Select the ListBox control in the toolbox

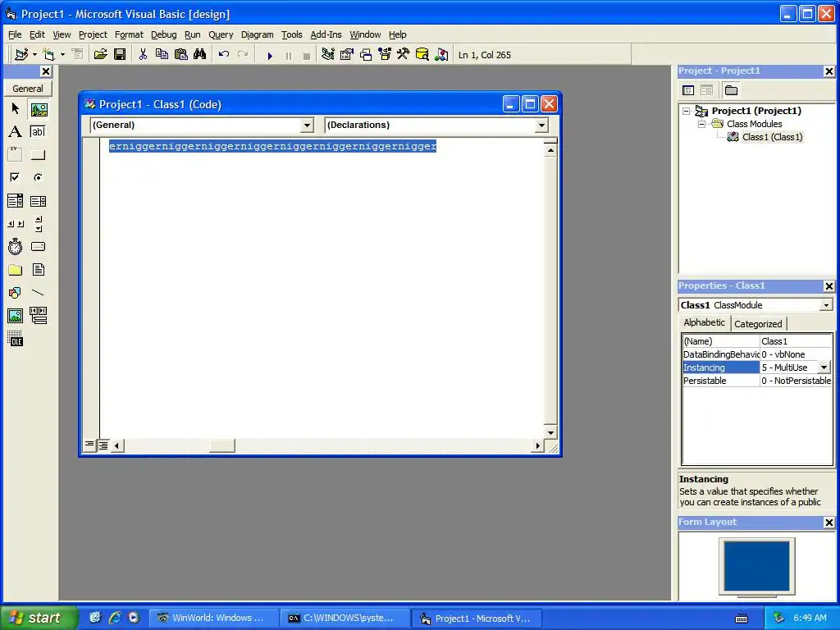(x=38, y=201)
